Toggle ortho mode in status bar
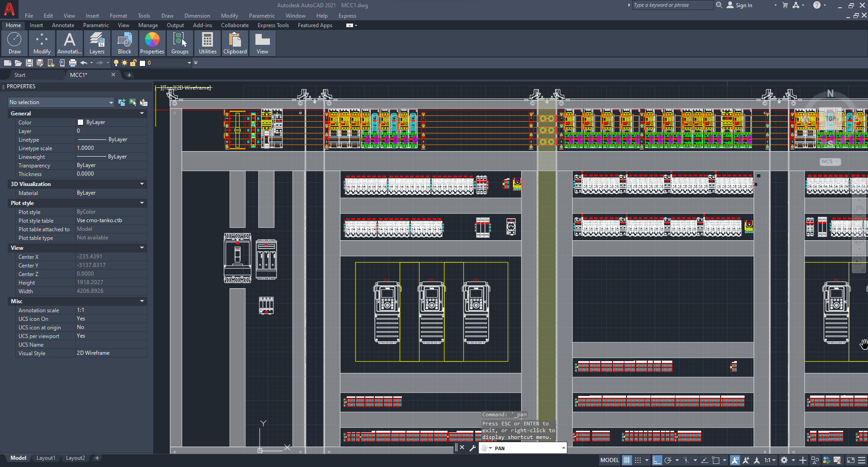Viewport: 868px width, 467px height. point(657,460)
